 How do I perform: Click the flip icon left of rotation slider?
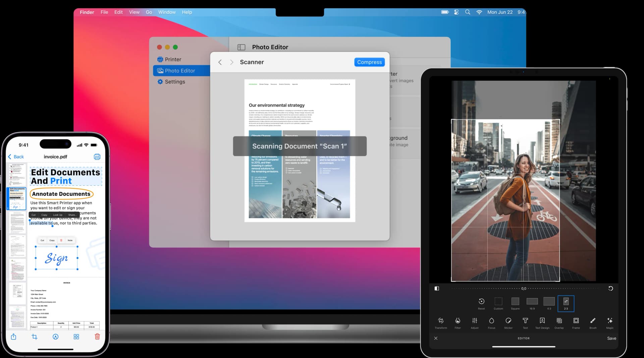[436, 288]
